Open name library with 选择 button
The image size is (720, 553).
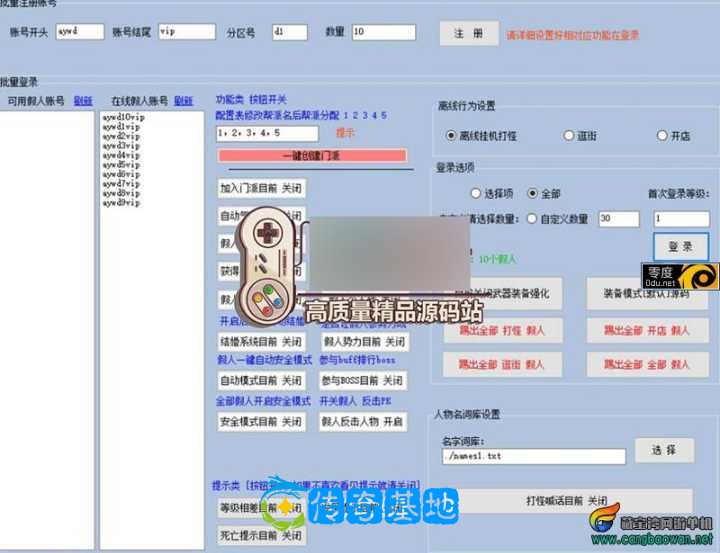click(663, 450)
